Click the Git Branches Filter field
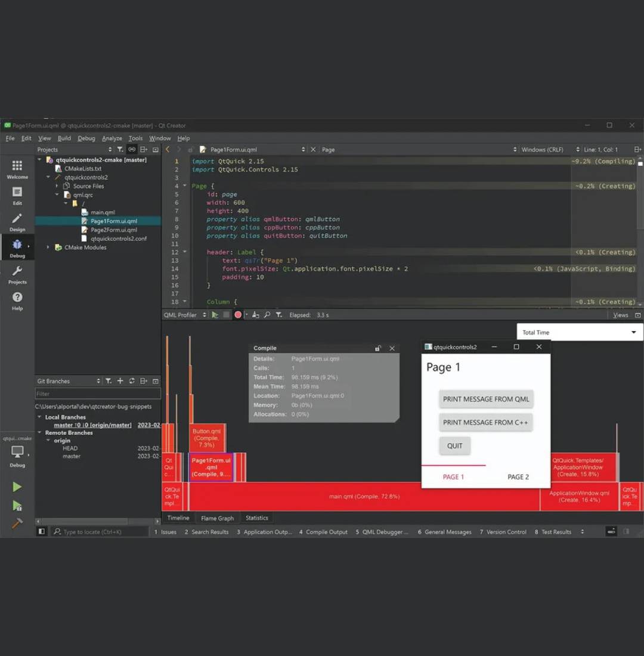This screenshot has width=644, height=656. pyautogui.click(x=98, y=394)
